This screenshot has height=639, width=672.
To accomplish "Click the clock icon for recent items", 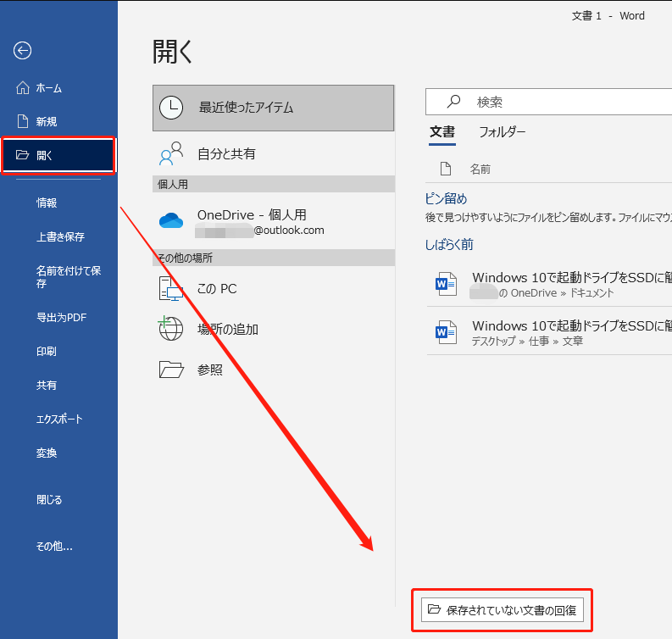I will 171,108.
